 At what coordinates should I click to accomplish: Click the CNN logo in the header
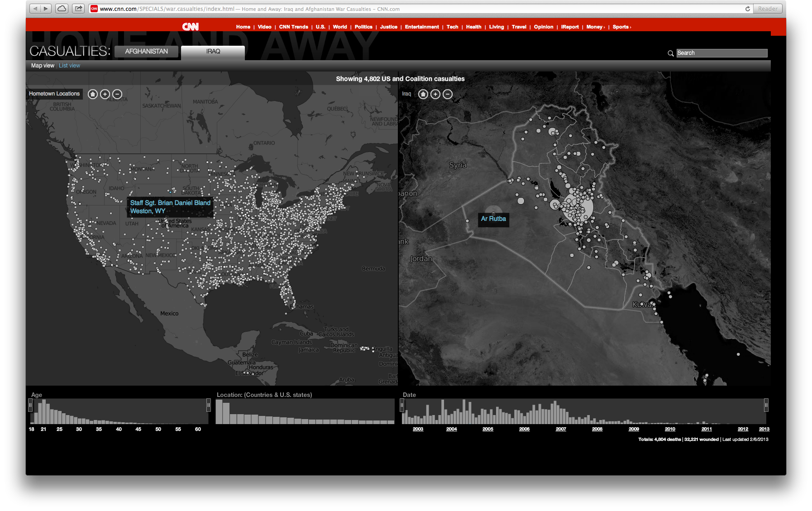tap(191, 27)
